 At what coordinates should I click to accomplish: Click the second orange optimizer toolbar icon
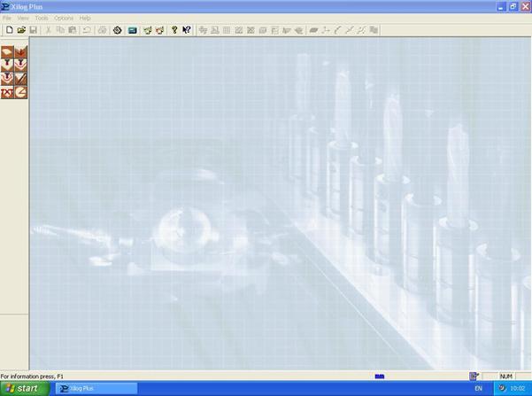coord(160,30)
